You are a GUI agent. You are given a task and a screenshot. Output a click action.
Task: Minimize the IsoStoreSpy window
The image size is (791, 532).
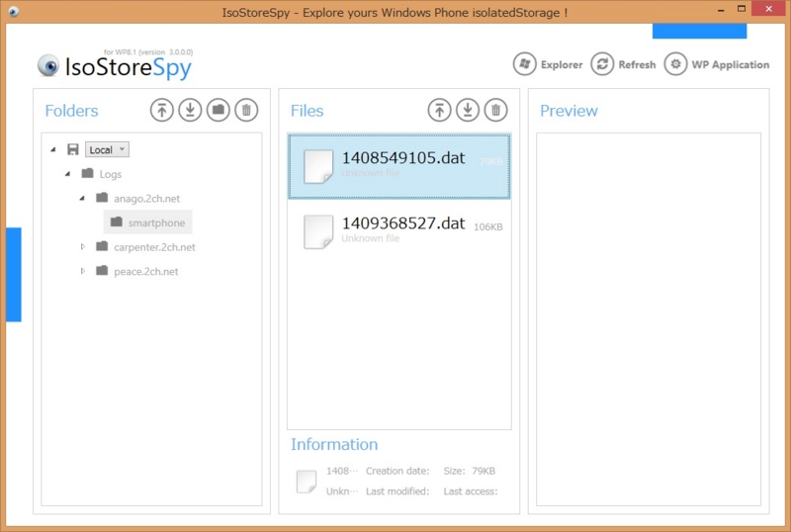click(x=721, y=10)
